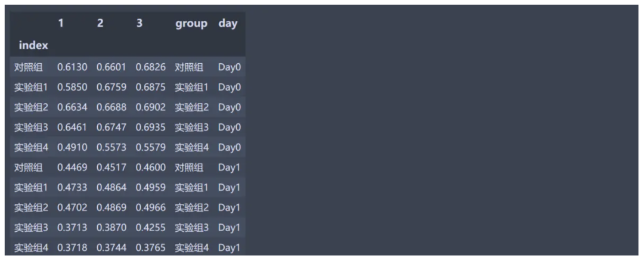Click the cell showing 0.5850

coord(72,88)
